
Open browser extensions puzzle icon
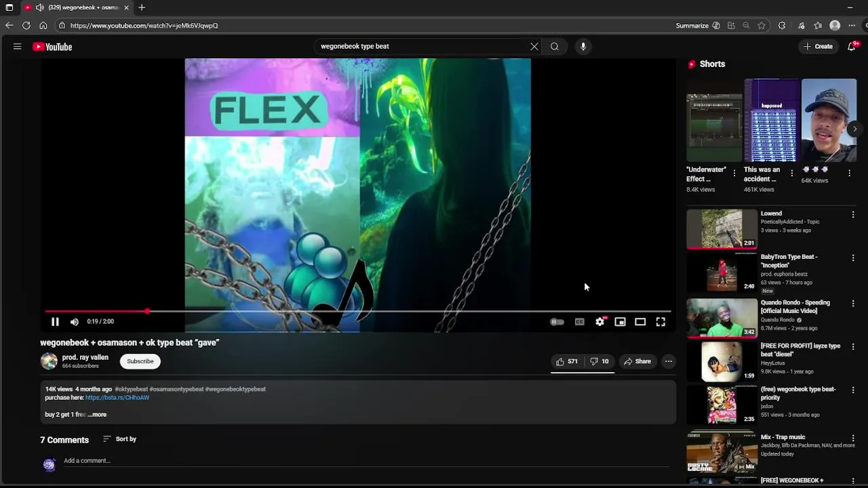pyautogui.click(x=782, y=26)
